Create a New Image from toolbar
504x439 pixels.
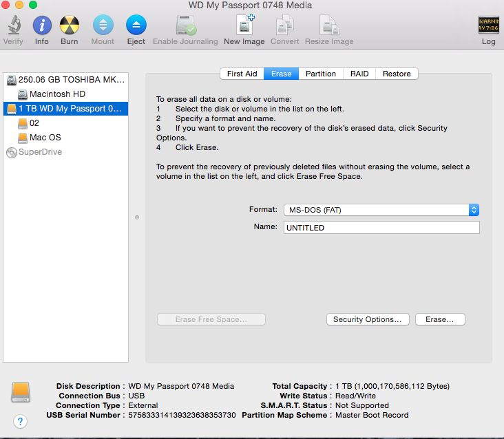coord(245,24)
